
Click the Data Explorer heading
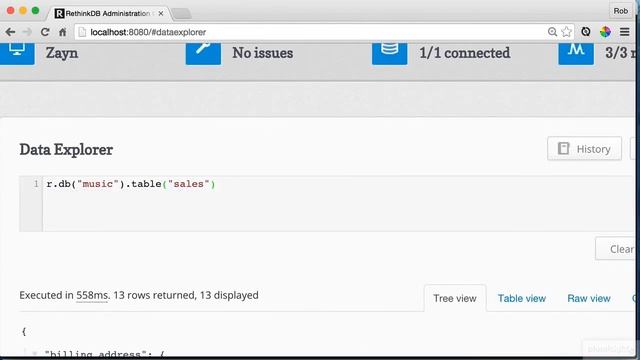pos(66,149)
